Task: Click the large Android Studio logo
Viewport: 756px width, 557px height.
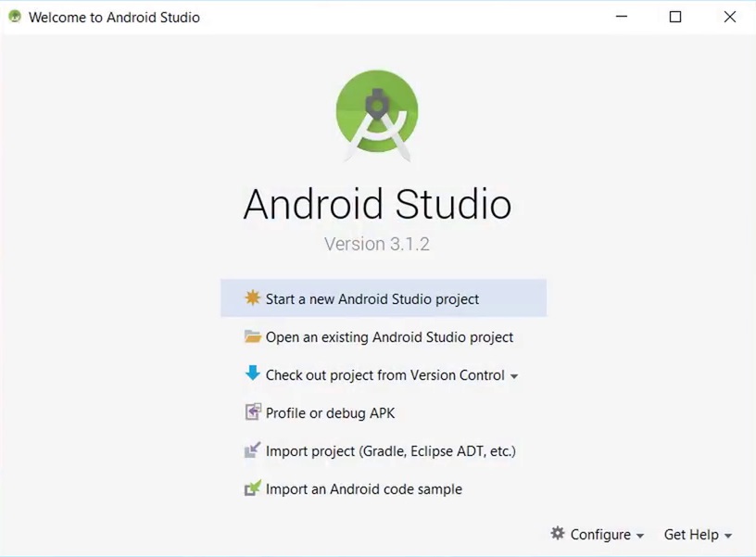Action: pyautogui.click(x=377, y=115)
